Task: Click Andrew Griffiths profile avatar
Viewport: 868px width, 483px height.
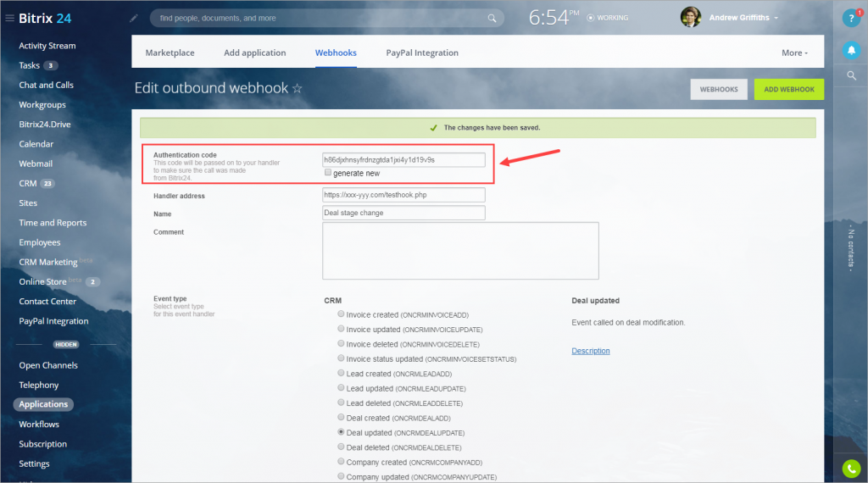Action: [x=691, y=18]
